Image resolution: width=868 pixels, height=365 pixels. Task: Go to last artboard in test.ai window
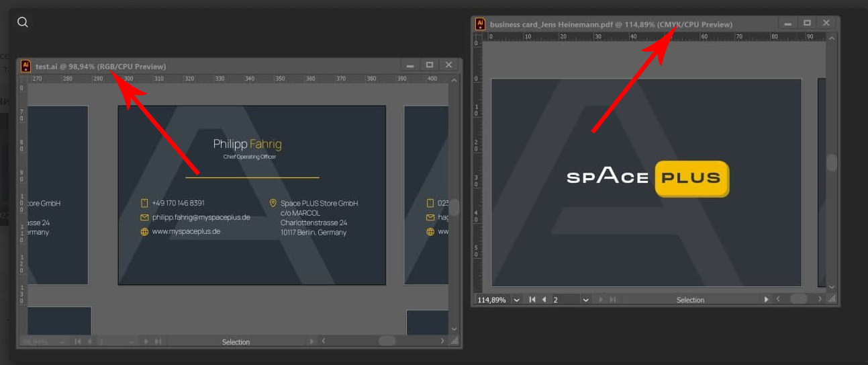[x=158, y=341]
